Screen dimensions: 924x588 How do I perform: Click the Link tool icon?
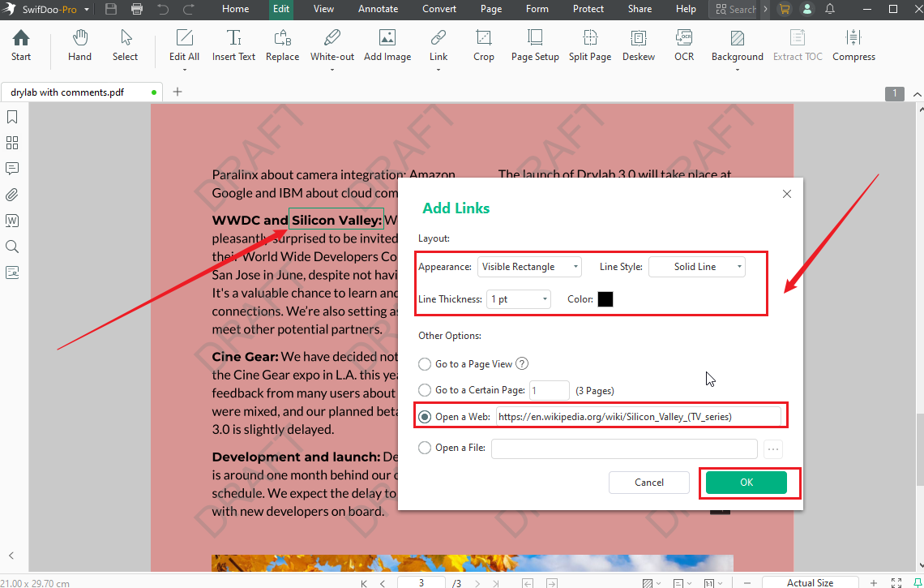438,38
